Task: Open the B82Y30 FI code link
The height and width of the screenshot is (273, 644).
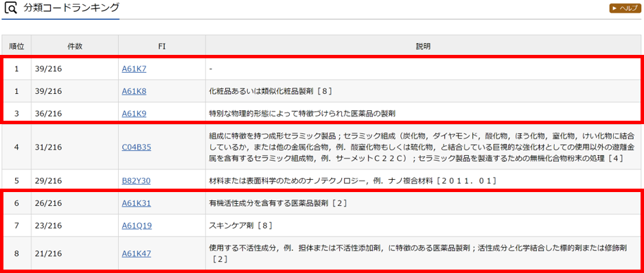Action: [137, 180]
